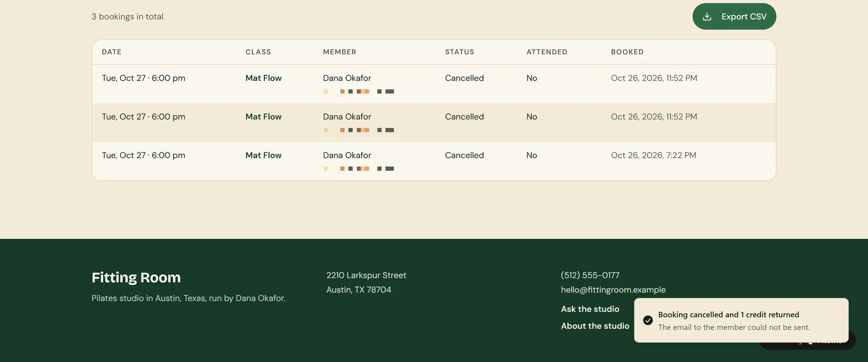Screen dimensions: 868x362
Task: Open Mat Flow class in the first booking row
Action: click(x=264, y=78)
